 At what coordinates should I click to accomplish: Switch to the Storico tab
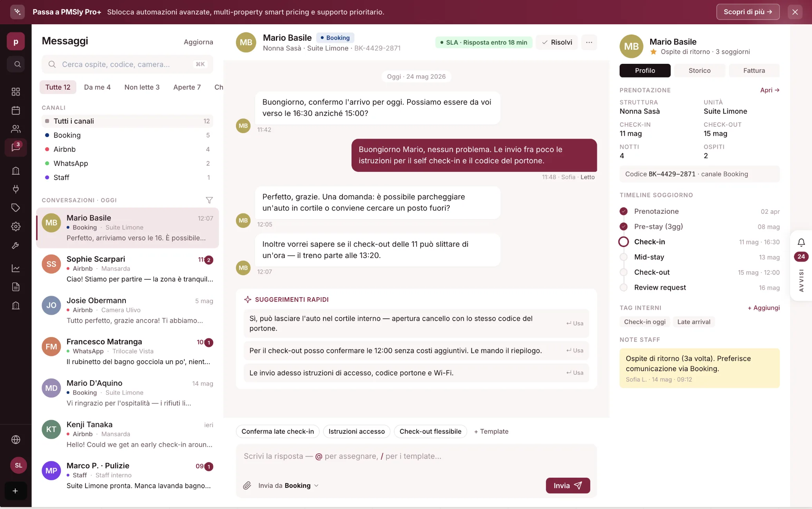click(700, 70)
